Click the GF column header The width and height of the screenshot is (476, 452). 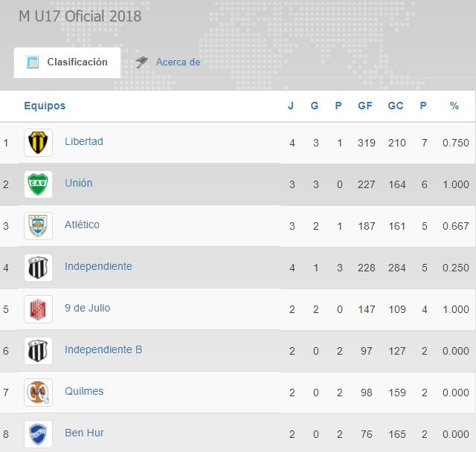pos(365,106)
